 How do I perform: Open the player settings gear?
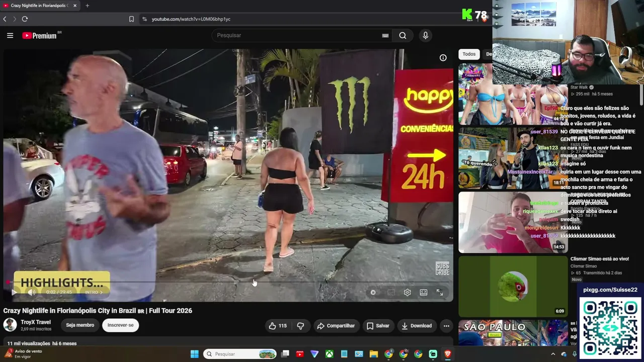coord(408,292)
